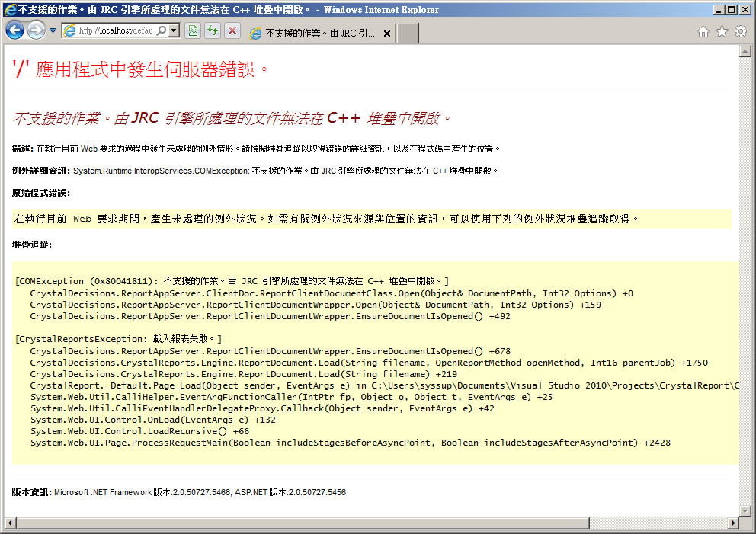
Task: Click the vertical scrollbar up arrow
Action: (x=745, y=50)
